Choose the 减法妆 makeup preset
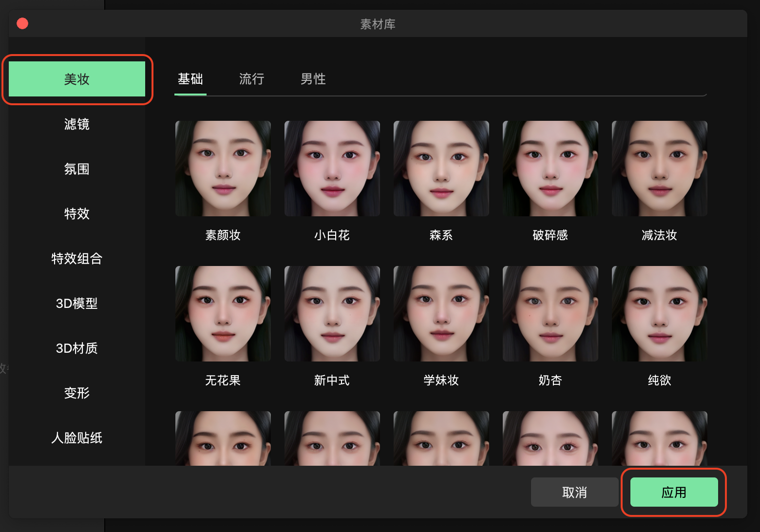The height and width of the screenshot is (532, 760). [659, 169]
